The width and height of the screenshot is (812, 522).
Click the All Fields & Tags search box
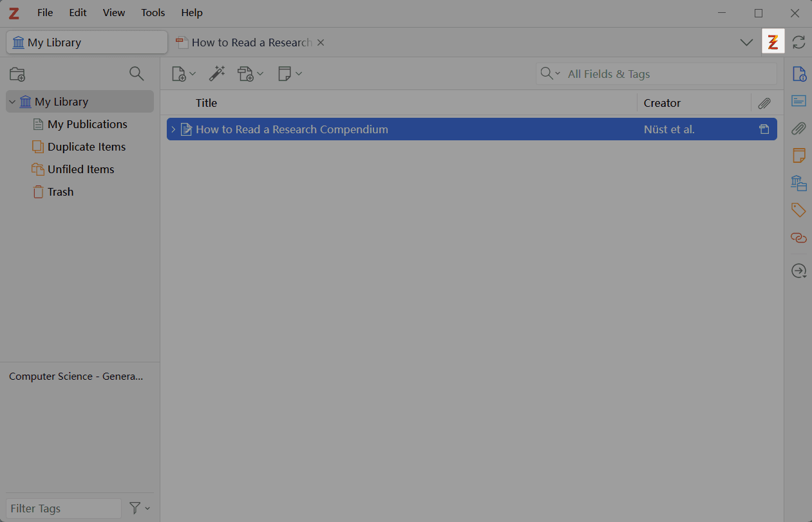click(670, 74)
